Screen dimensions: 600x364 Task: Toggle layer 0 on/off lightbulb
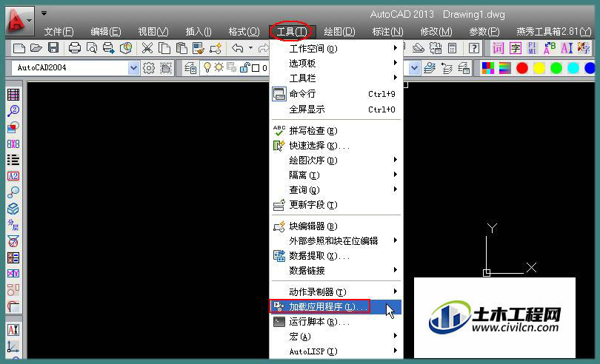click(207, 68)
